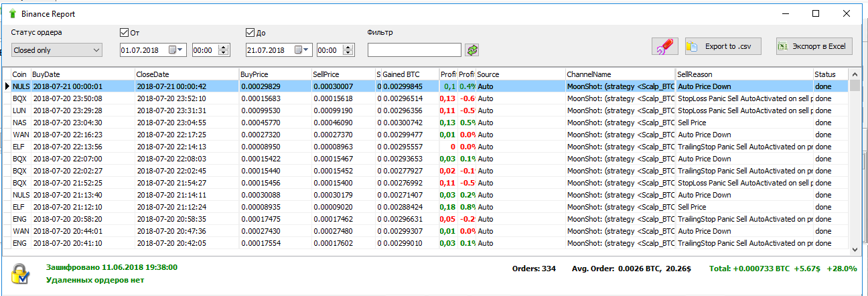868x296 pixels.
Task: Toggle the От start date checkbox
Action: point(124,32)
